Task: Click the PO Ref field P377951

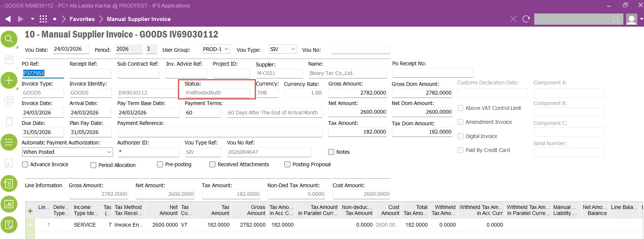Action: 43,73
